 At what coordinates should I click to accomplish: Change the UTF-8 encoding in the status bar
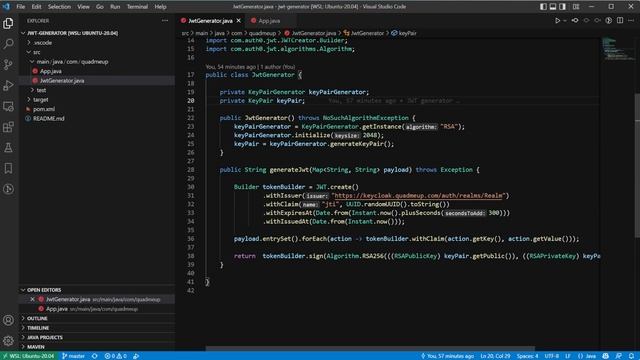552,356
